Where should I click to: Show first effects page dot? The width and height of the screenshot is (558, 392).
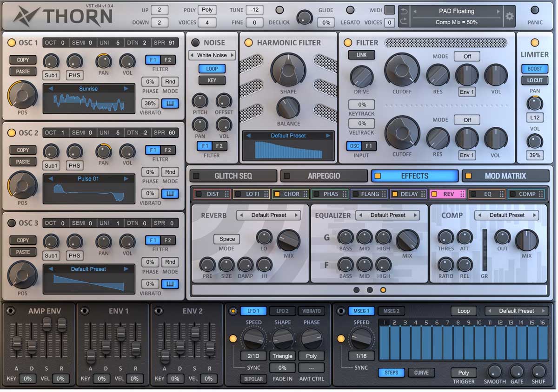pos(357,290)
